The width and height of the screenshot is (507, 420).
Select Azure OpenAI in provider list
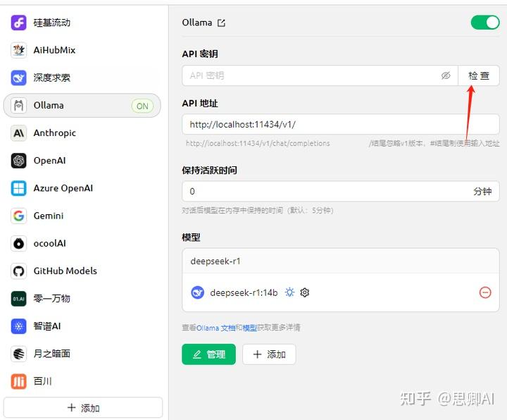(82, 188)
